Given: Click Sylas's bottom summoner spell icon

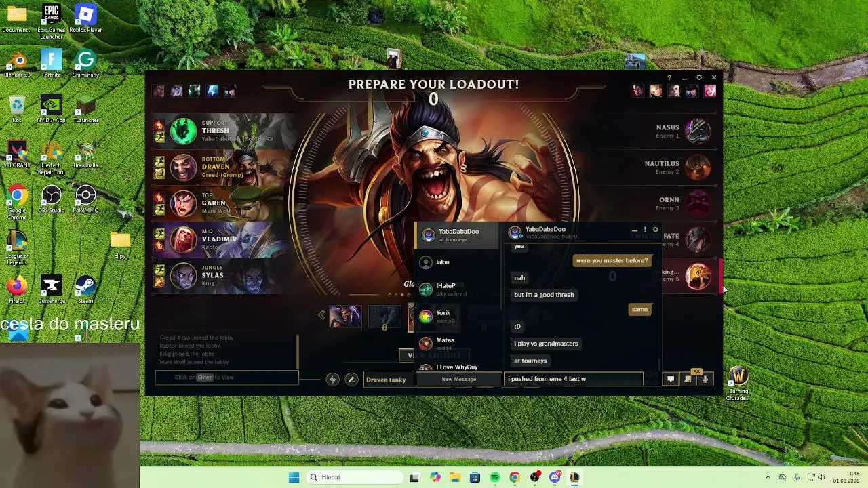Looking at the screenshot, I should tap(159, 282).
